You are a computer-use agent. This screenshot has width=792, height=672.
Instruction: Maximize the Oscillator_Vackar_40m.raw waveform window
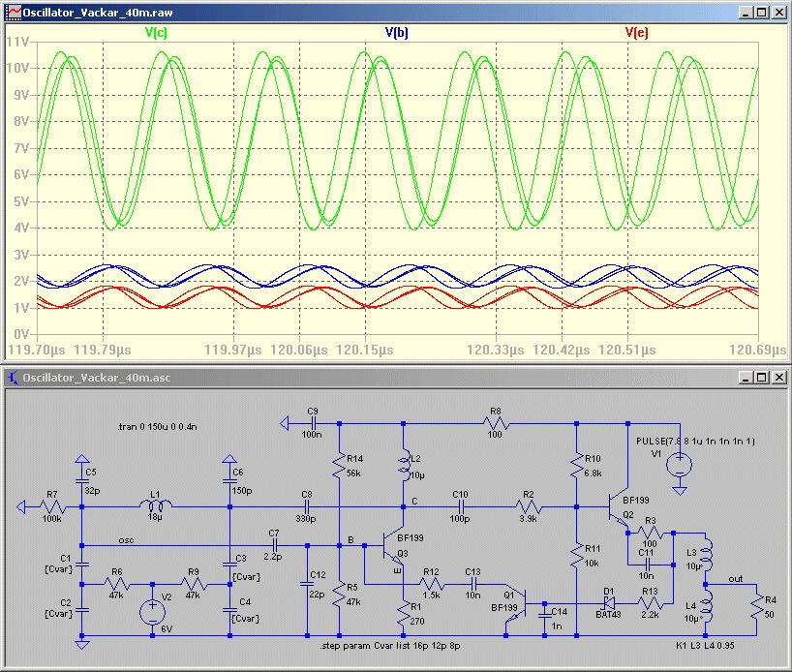click(x=761, y=13)
